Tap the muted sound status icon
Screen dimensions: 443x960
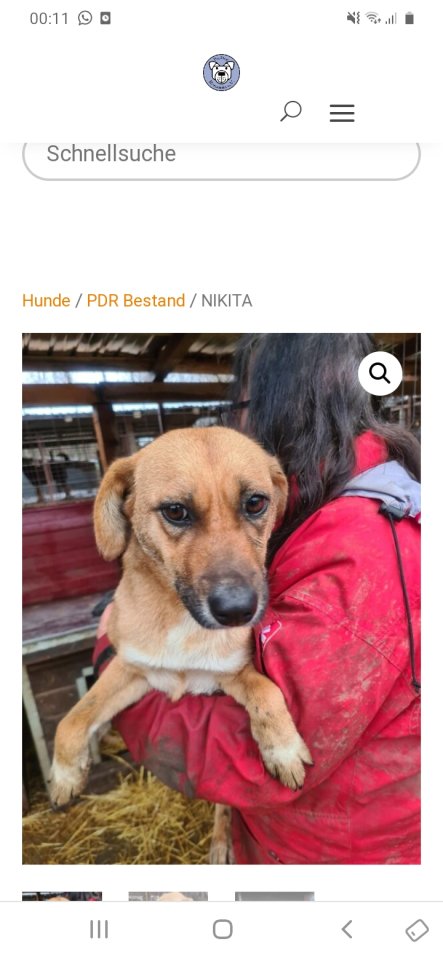pyautogui.click(x=353, y=18)
